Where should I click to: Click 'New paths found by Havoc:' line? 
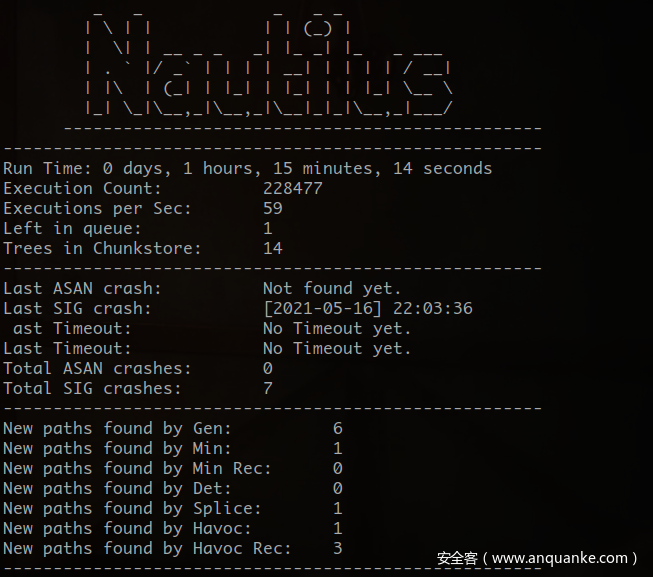pos(173,528)
